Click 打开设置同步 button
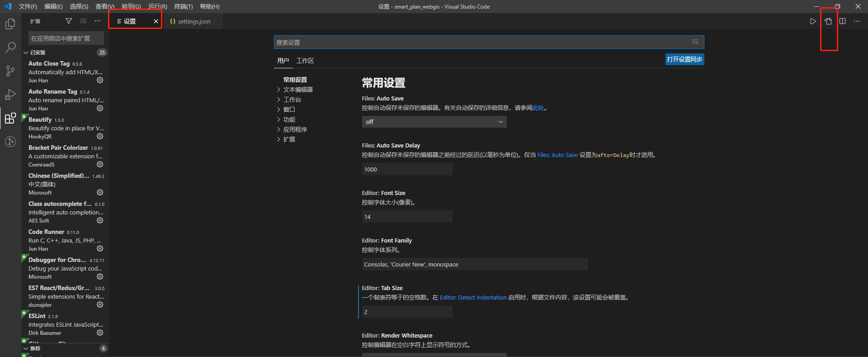This screenshot has height=357, width=868. tap(684, 59)
